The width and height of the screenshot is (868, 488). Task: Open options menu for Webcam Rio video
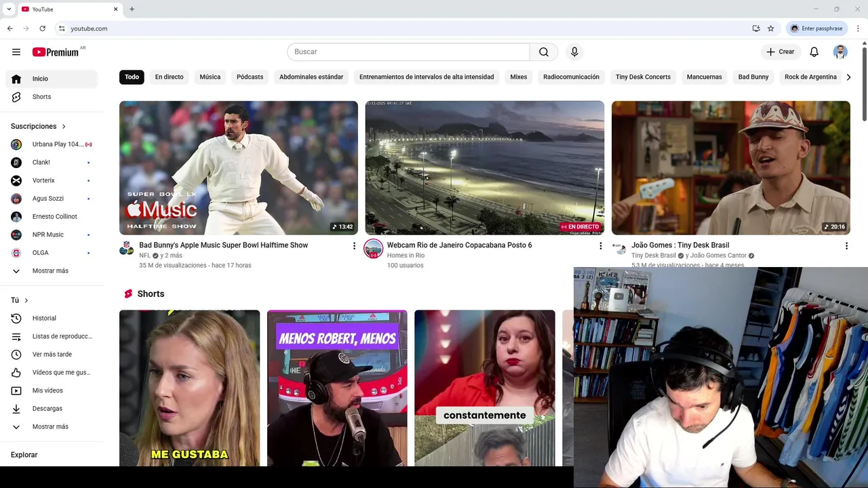600,246
